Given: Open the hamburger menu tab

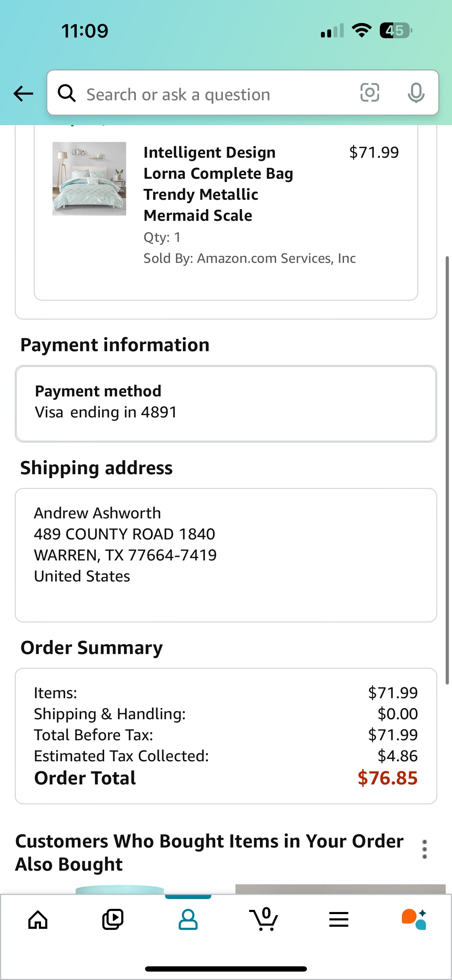Looking at the screenshot, I should pyautogui.click(x=338, y=919).
